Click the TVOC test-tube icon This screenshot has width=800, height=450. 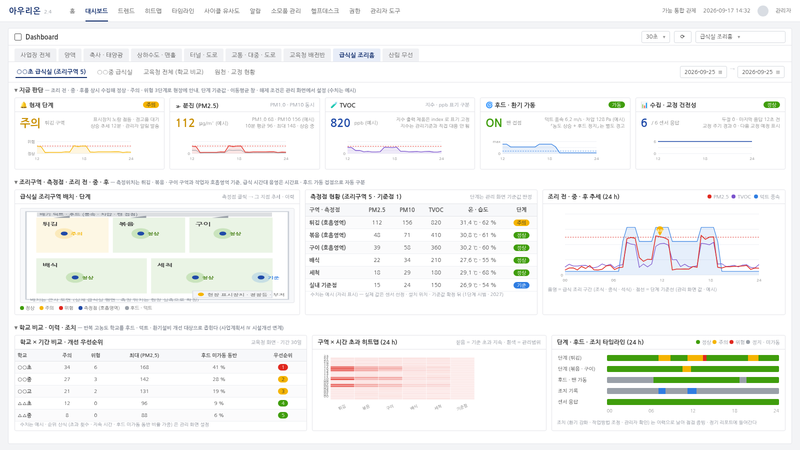point(334,105)
